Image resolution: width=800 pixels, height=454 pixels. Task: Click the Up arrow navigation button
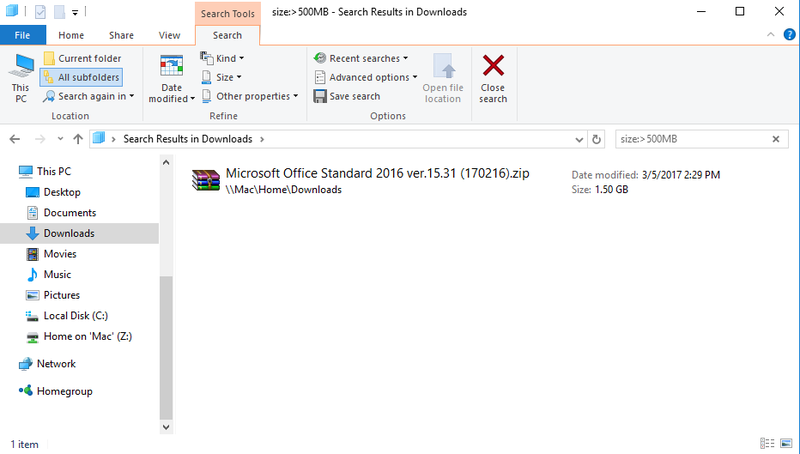(77, 139)
